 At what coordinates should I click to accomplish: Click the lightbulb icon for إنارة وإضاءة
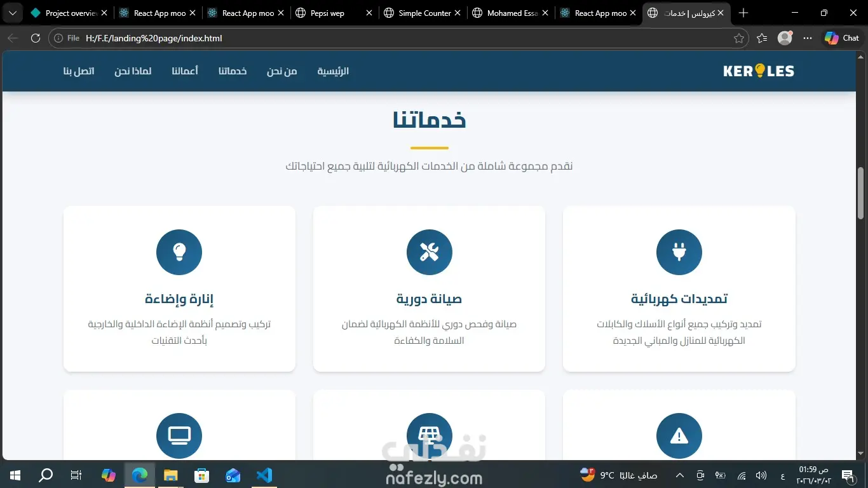(x=179, y=252)
